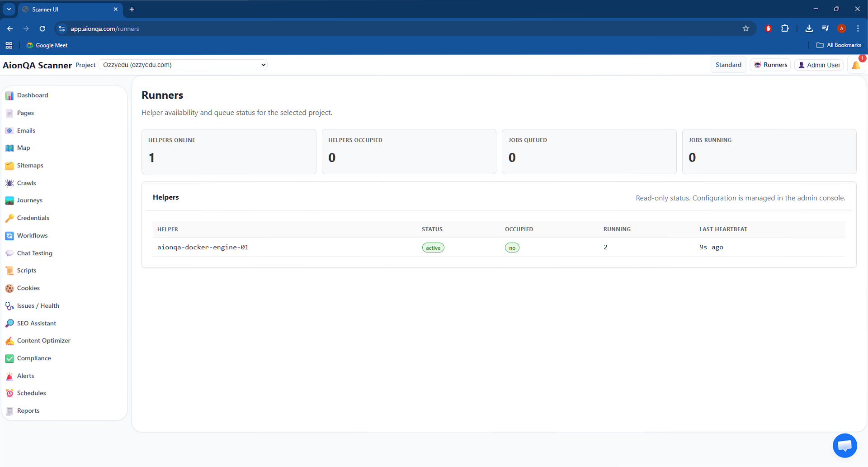Click the Credentials key icon
868x467 pixels.
click(x=9, y=218)
